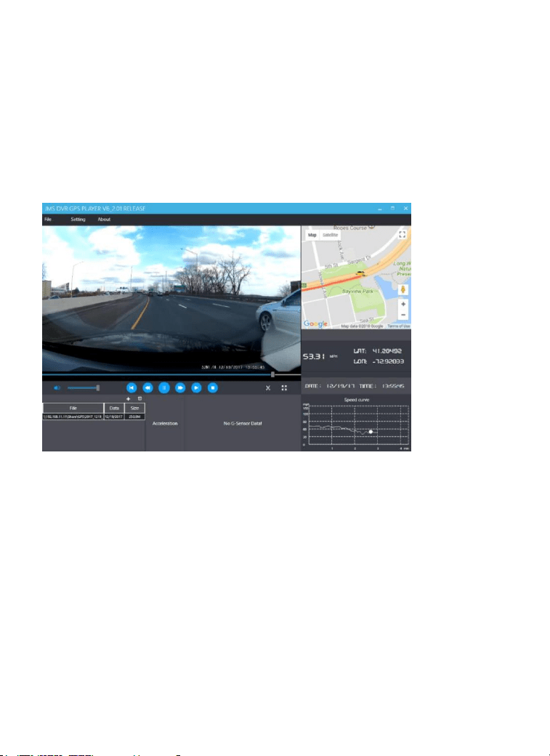Toggle fullscreen map view

(402, 234)
